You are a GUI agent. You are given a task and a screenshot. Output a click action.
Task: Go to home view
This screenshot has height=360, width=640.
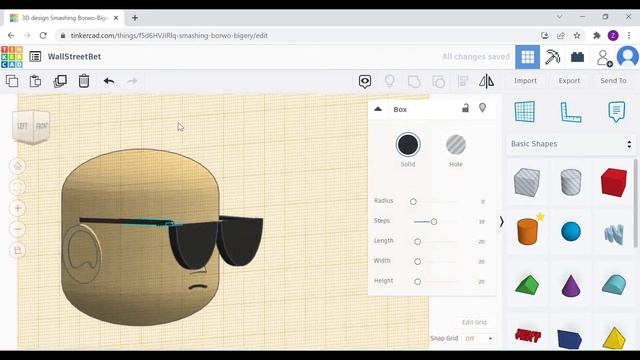click(18, 166)
